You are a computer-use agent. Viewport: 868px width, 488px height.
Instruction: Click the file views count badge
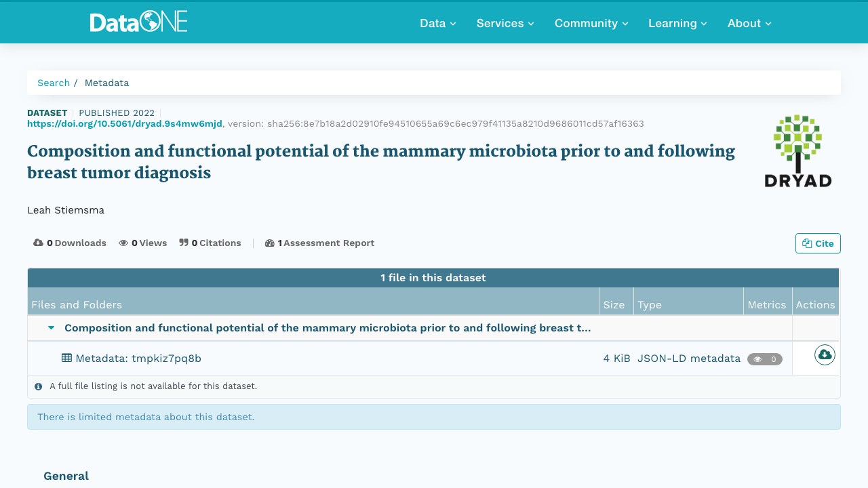click(765, 359)
